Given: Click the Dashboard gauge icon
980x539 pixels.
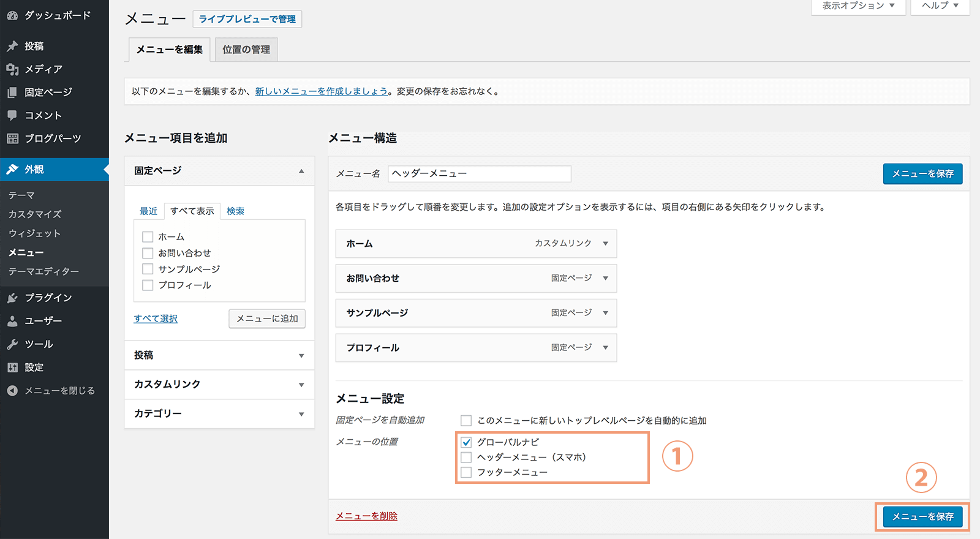Looking at the screenshot, I should [x=12, y=15].
